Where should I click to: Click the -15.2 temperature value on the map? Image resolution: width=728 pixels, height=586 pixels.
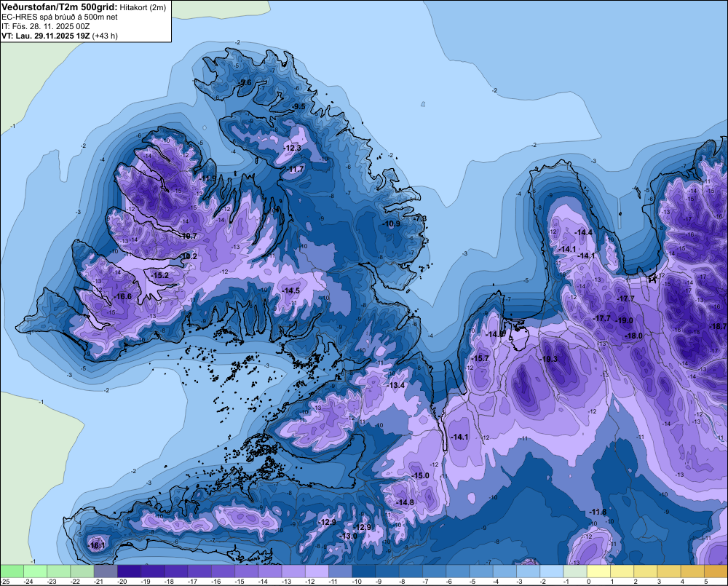coord(159,275)
